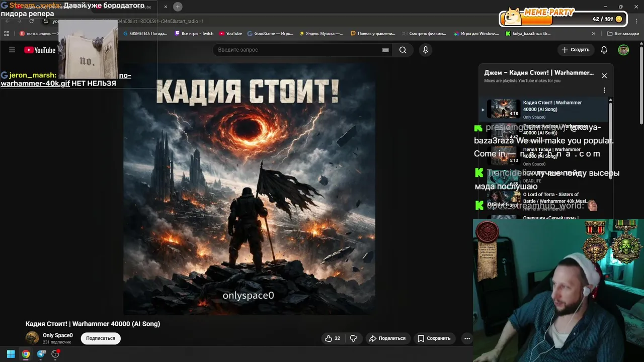Open the OBS icon in taskbar
Viewport: 644px width, 362px height.
tap(55, 354)
